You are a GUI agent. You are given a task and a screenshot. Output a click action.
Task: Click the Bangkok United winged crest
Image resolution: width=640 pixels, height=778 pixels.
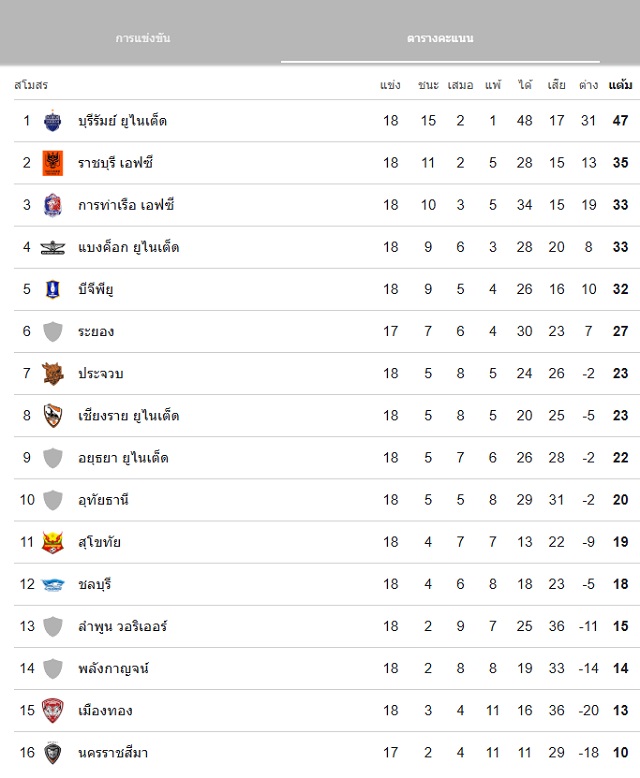52,247
